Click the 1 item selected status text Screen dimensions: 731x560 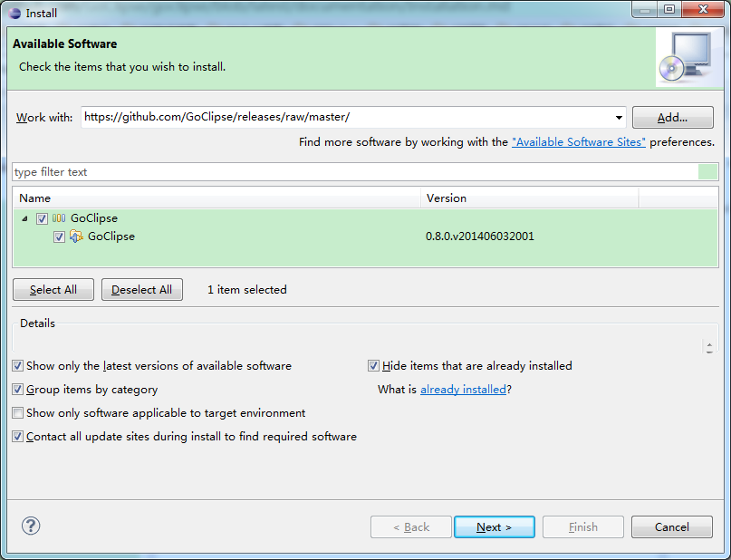click(247, 290)
